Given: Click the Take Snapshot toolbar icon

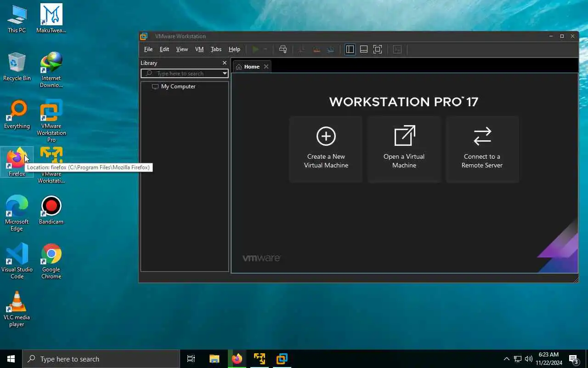Looking at the screenshot, I should pyautogui.click(x=302, y=49).
